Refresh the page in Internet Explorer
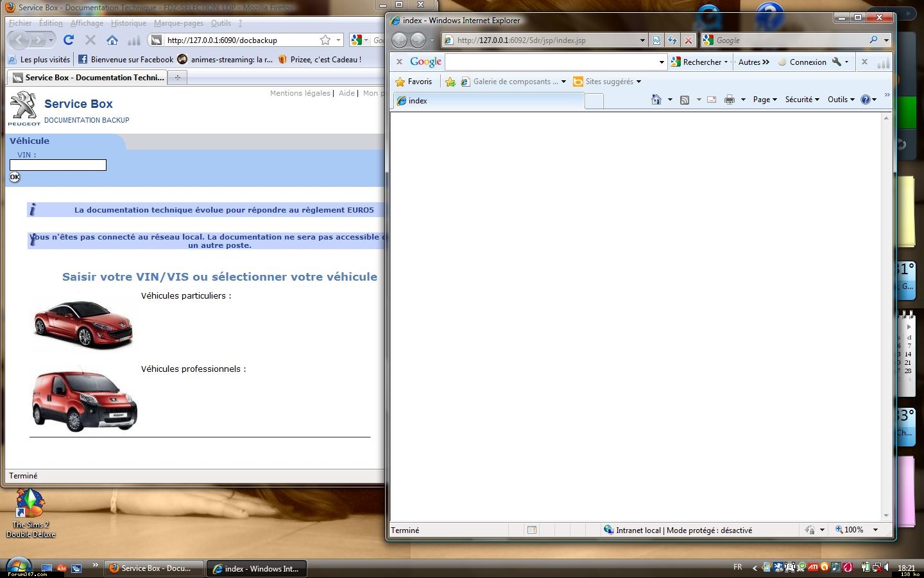Screen dimensions: 924x578 [672, 40]
